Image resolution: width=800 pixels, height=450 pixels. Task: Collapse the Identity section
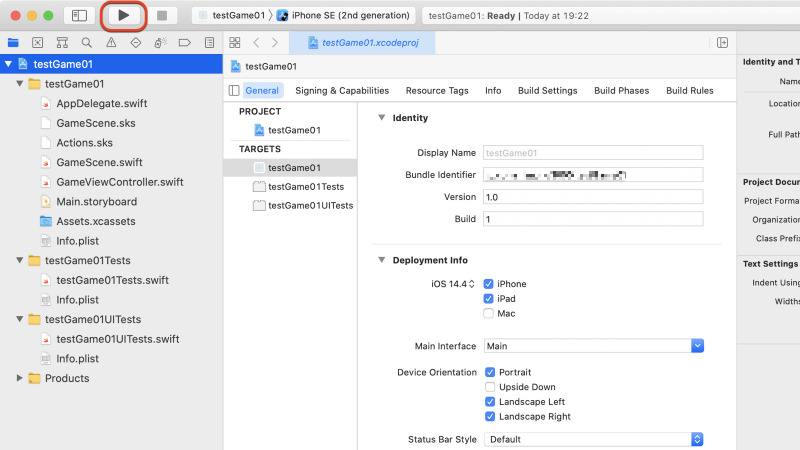[x=382, y=118]
